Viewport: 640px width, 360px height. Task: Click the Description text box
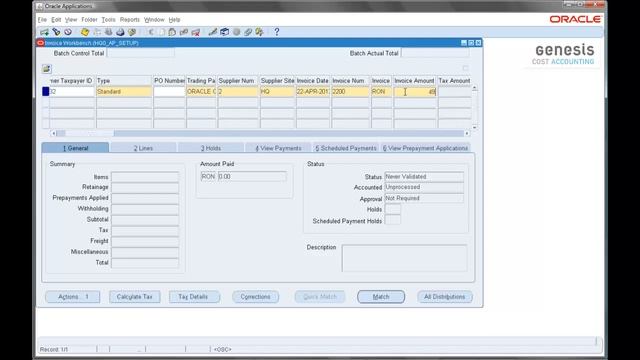click(404, 258)
